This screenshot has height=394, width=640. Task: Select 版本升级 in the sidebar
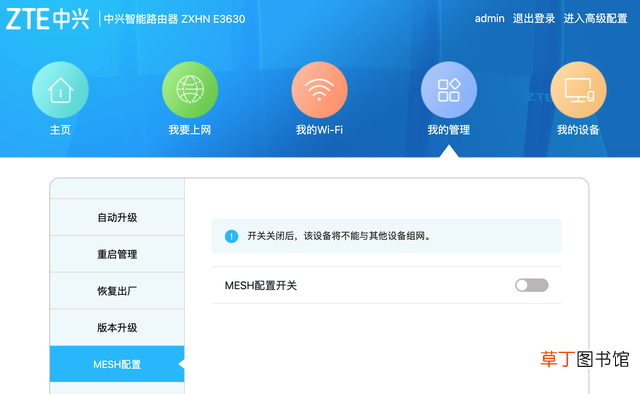click(x=117, y=327)
